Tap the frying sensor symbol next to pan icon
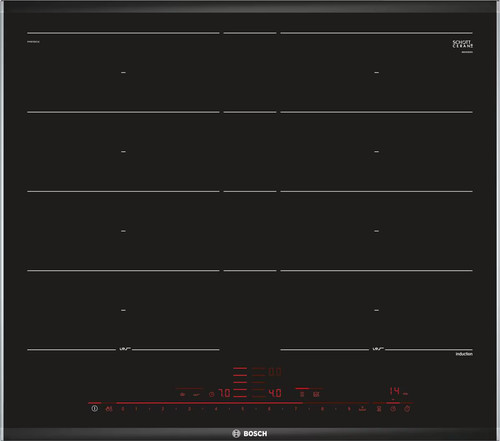500x441 pixels. point(197,395)
